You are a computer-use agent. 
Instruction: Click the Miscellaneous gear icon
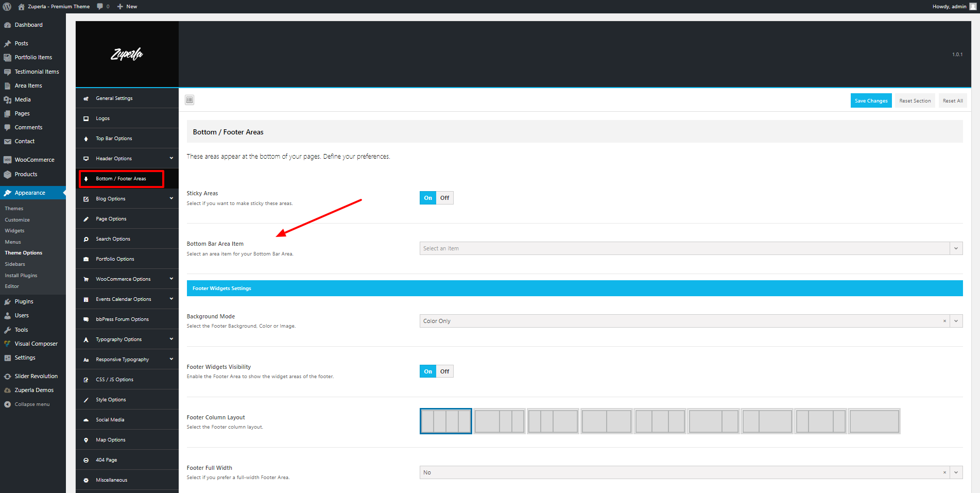pos(86,480)
